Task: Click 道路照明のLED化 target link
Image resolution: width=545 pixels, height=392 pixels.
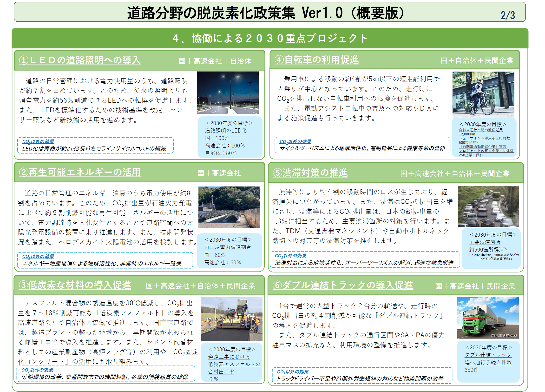Action: (226, 131)
